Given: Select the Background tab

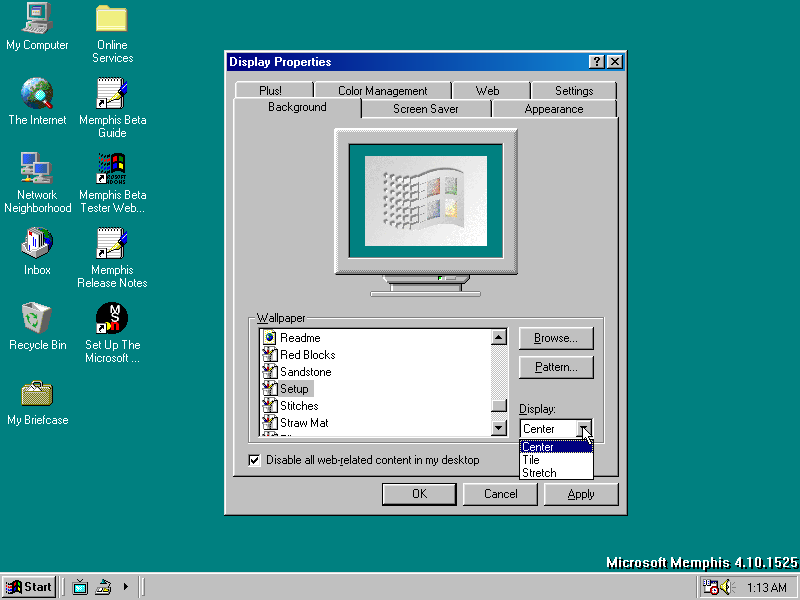Looking at the screenshot, I should 297,107.
